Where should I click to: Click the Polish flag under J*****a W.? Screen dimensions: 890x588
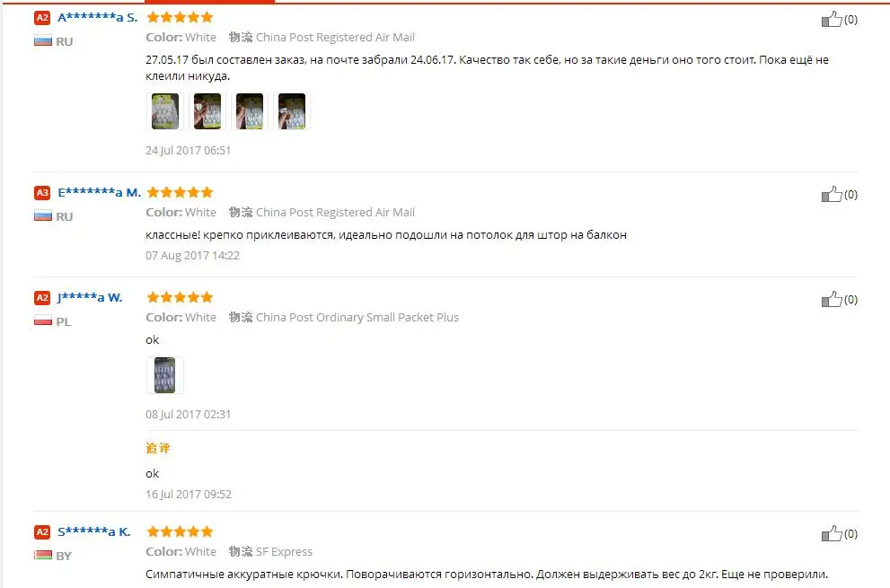coord(43,321)
